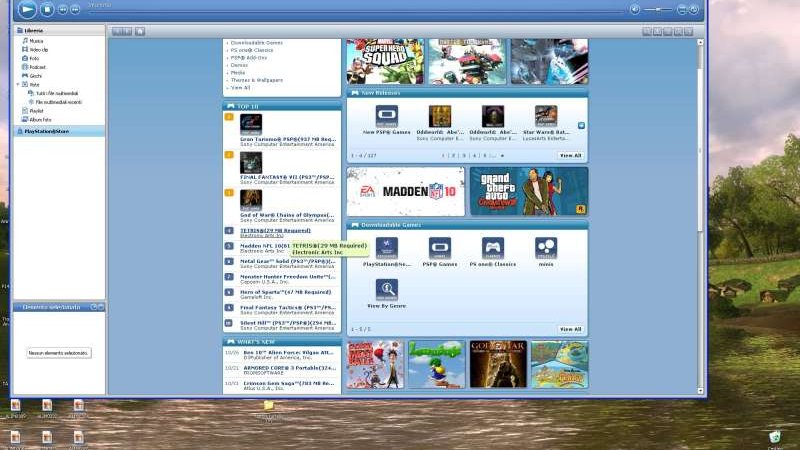Select PlayStation Store in the sidebar
Viewport: 800px width, 450px height.
tap(59, 131)
